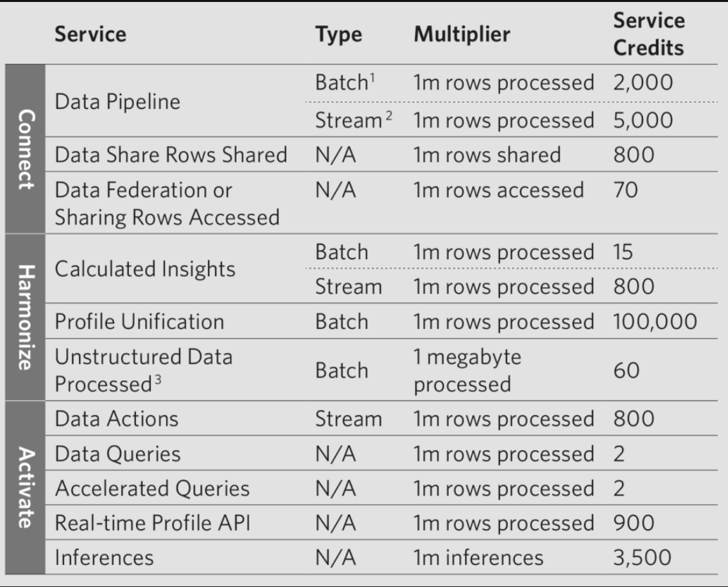Click the Batch footnote 1 type cell
This screenshot has height=587, width=728.
(345, 83)
